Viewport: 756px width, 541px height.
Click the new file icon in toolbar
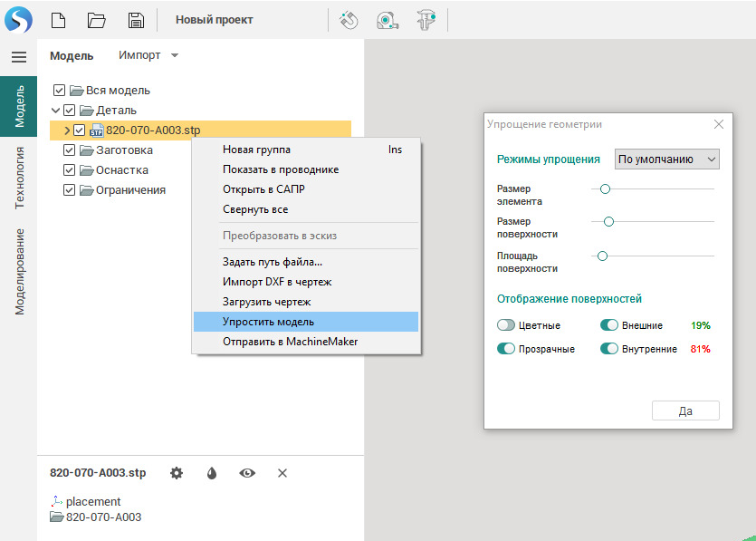pyautogui.click(x=58, y=20)
